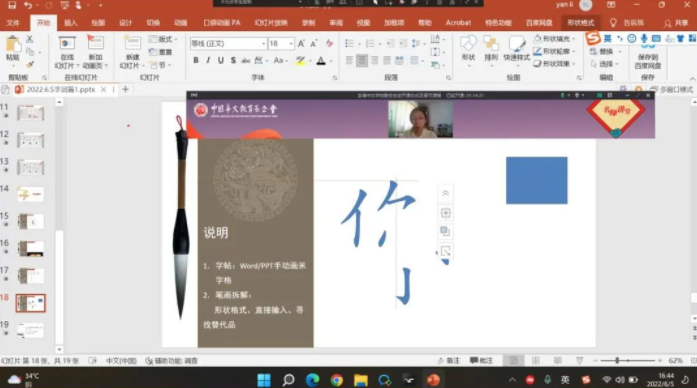Open Quick Styles (快速样式) icon
This screenshot has width=697, height=388.
tap(517, 44)
